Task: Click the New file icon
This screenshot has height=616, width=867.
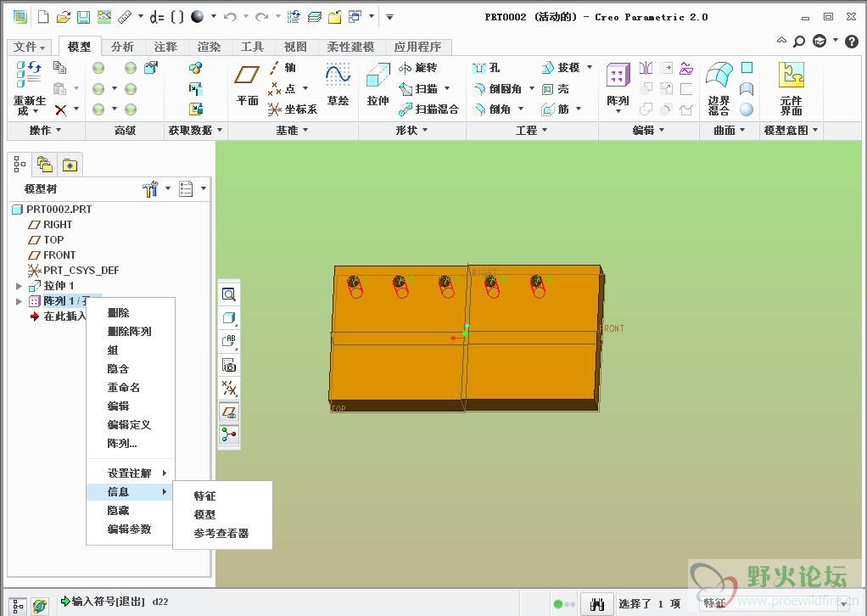Action: point(43,17)
